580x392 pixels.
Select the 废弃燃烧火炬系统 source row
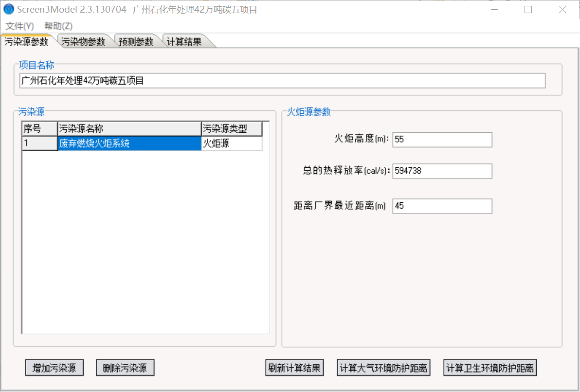pyautogui.click(x=129, y=143)
